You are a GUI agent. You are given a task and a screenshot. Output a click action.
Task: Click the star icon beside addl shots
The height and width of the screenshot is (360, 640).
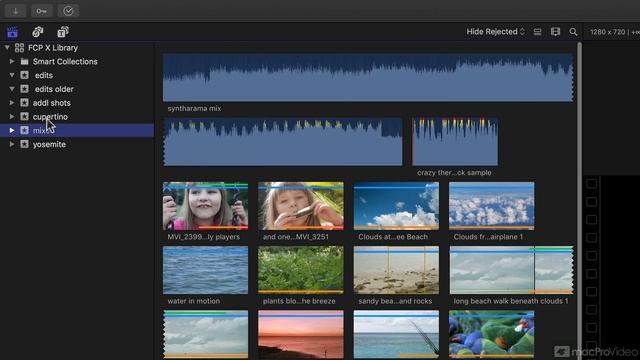[x=24, y=103]
